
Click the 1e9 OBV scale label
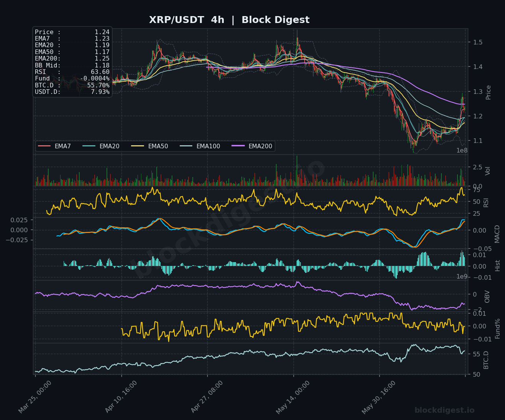pyautogui.click(x=462, y=277)
